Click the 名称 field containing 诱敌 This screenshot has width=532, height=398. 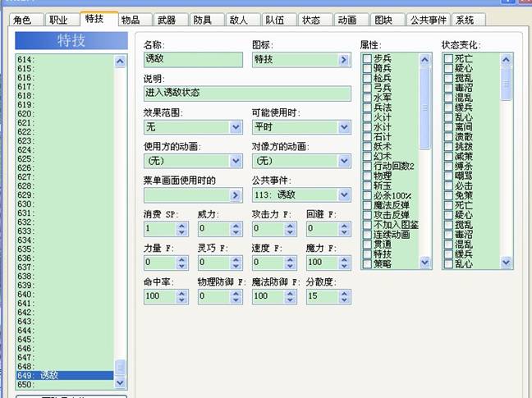pyautogui.click(x=193, y=59)
